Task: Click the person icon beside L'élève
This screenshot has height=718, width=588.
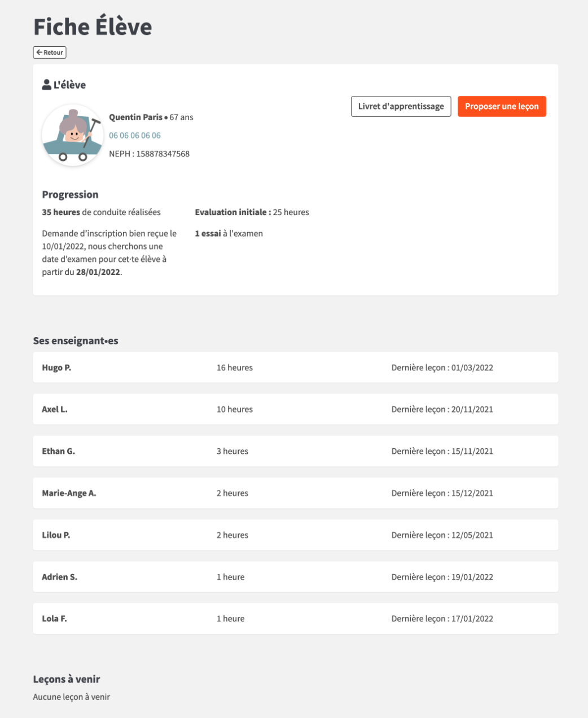Action: click(47, 85)
